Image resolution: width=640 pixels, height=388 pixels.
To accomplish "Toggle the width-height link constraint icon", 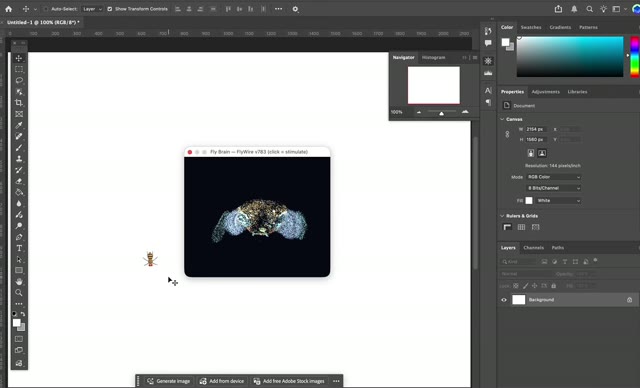I will pyautogui.click(x=507, y=134).
